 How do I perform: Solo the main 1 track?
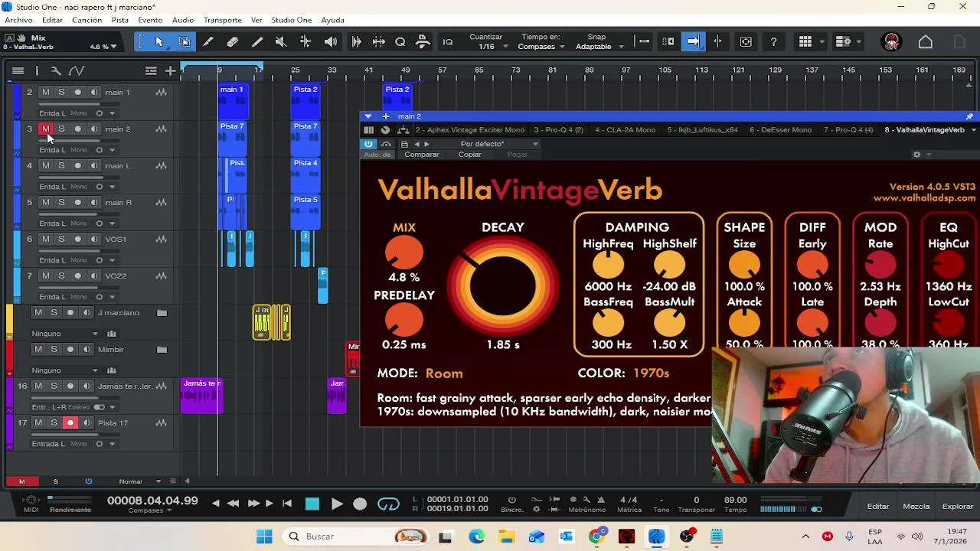point(61,92)
